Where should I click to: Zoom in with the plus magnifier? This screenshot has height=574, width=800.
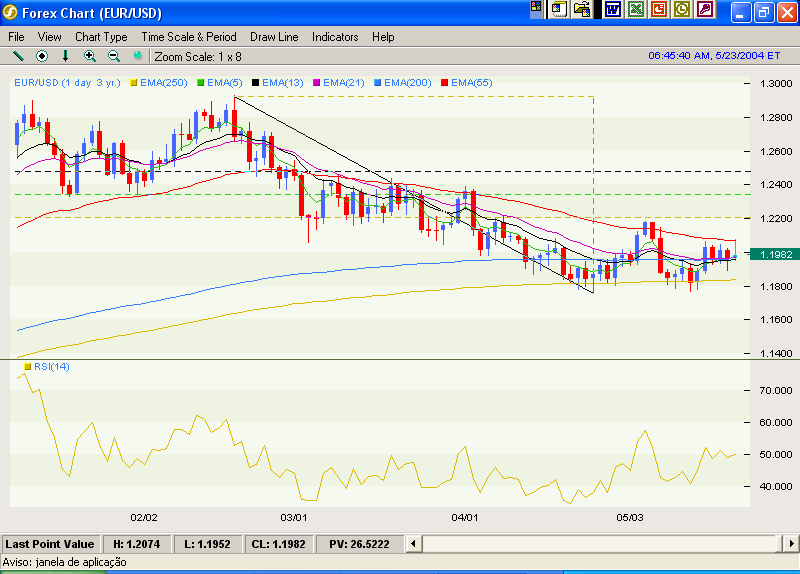90,56
